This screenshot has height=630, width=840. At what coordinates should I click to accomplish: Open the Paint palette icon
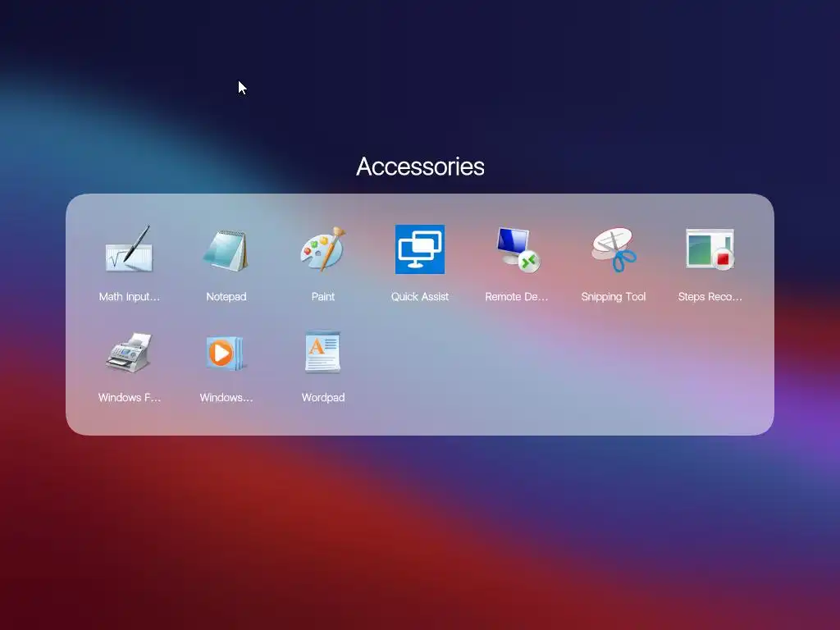point(323,249)
